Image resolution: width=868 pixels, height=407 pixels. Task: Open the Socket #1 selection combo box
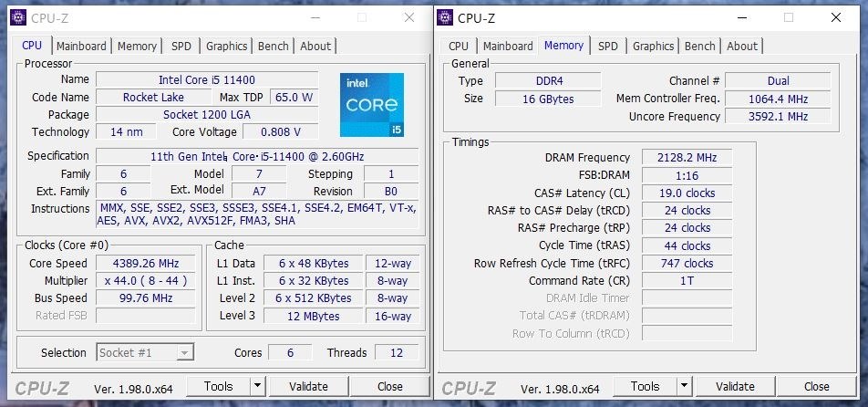[x=145, y=352]
